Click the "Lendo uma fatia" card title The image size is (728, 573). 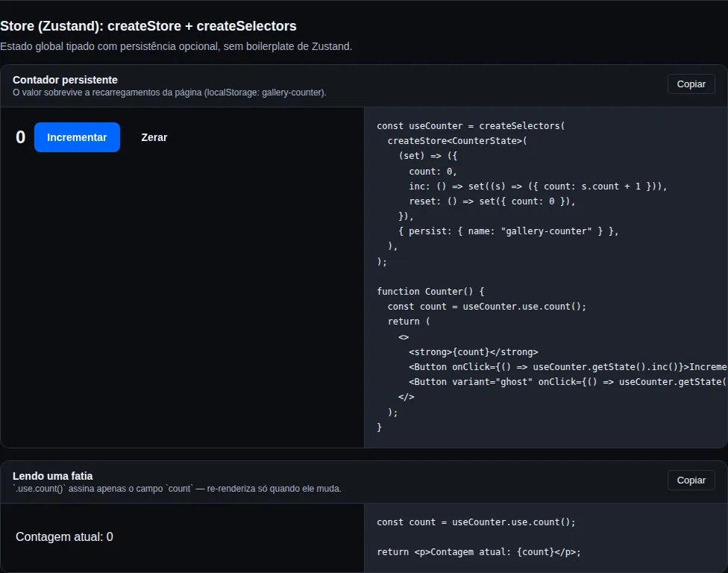pyautogui.click(x=52, y=476)
